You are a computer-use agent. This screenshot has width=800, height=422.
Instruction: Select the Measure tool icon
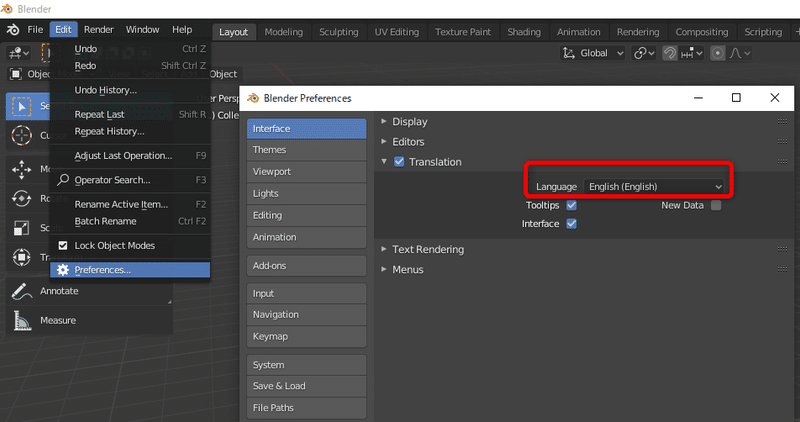coord(21,320)
